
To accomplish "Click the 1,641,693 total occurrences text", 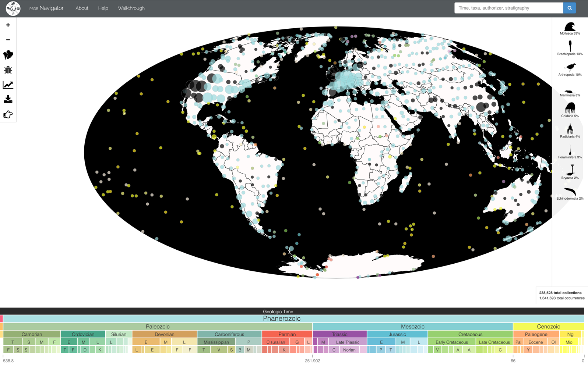I will 562,298.
